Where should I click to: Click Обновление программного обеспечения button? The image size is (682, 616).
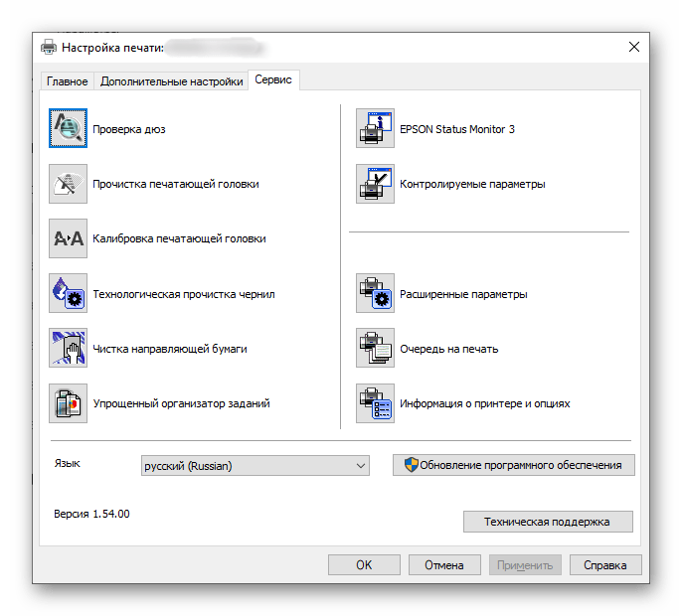514,465
